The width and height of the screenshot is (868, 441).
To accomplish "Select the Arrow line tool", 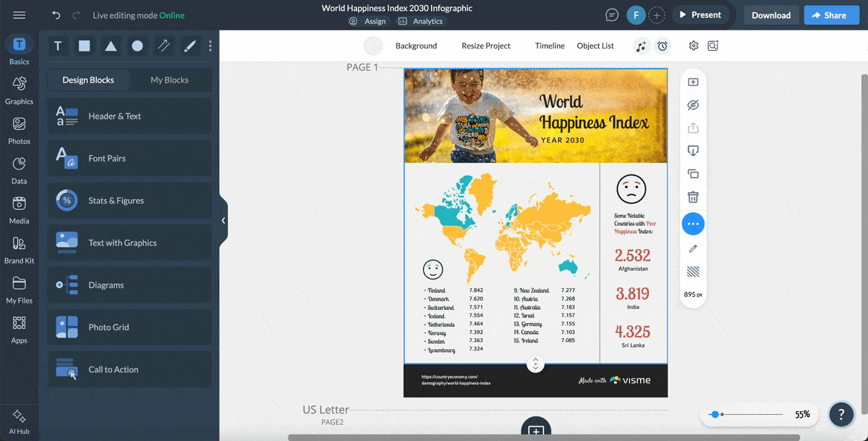I will (163, 46).
